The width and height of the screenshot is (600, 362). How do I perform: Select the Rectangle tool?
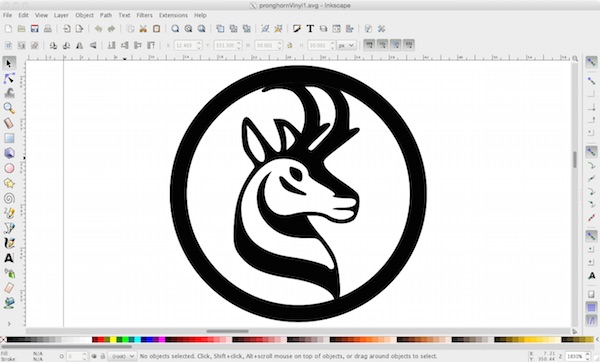click(x=9, y=138)
